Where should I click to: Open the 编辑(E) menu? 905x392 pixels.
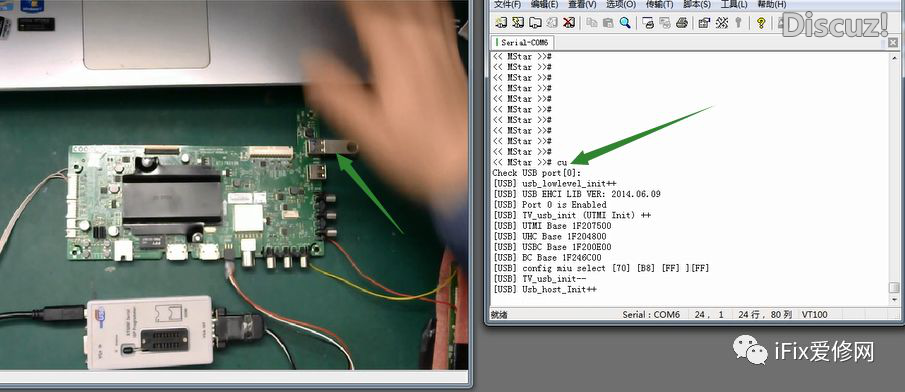coord(544,4)
